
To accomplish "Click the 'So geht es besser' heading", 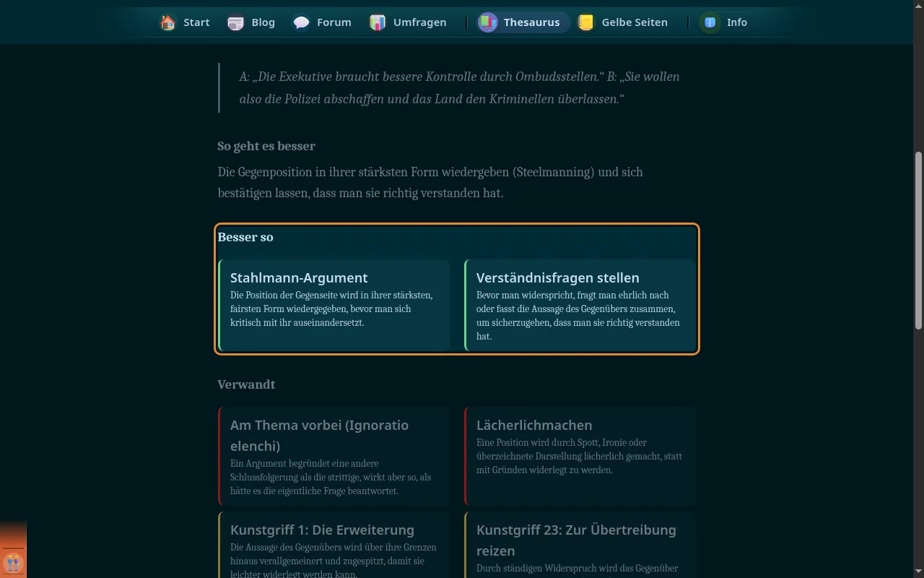I will click(x=266, y=146).
